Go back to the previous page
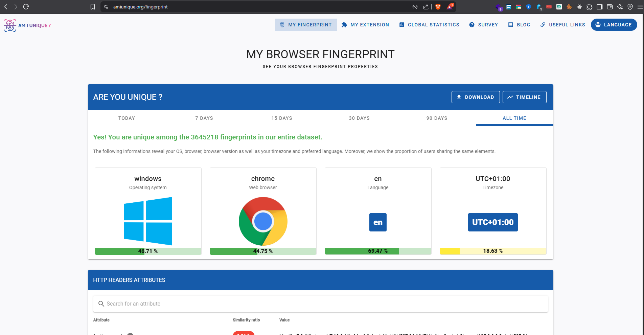644x335 pixels. coord(6,7)
